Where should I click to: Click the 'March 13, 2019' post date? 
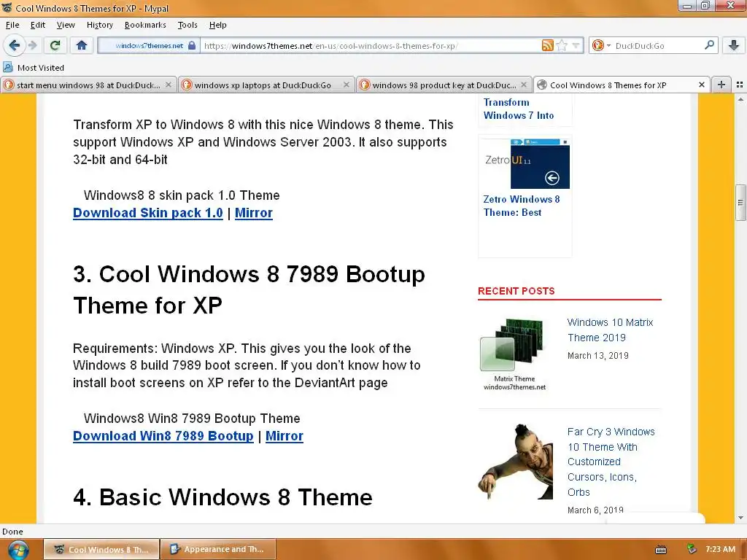[x=598, y=356]
